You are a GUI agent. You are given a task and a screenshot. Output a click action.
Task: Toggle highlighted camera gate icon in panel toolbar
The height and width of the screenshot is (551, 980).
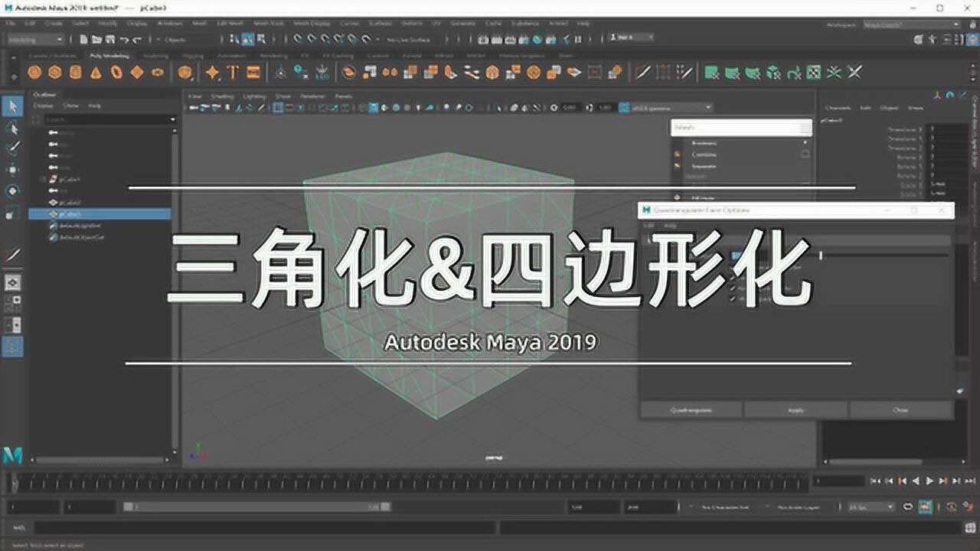(x=279, y=107)
